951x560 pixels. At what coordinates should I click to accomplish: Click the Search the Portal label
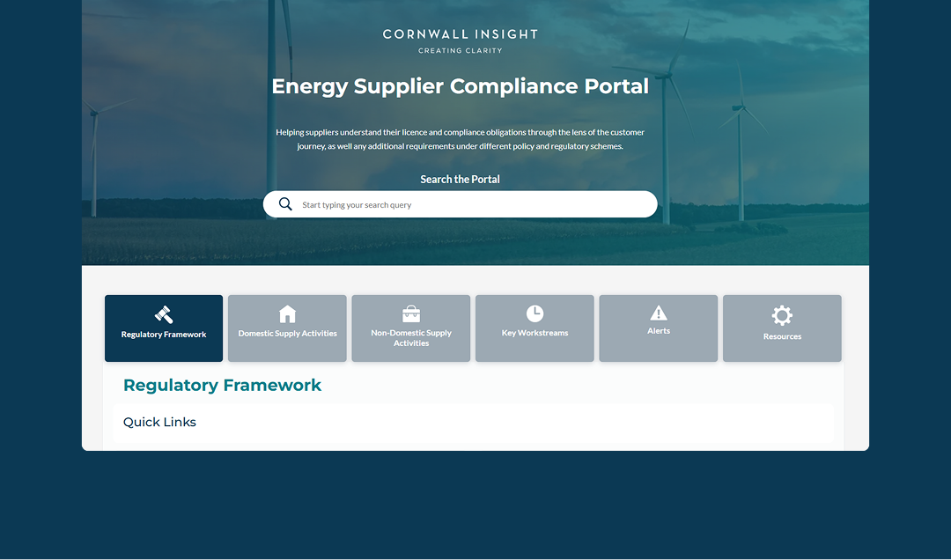(461, 179)
